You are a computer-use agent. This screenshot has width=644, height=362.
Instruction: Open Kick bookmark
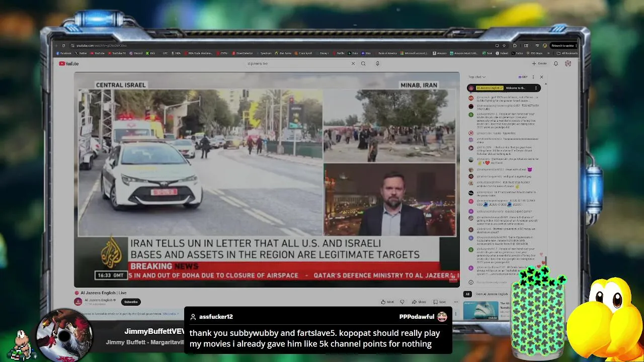[x=150, y=53]
